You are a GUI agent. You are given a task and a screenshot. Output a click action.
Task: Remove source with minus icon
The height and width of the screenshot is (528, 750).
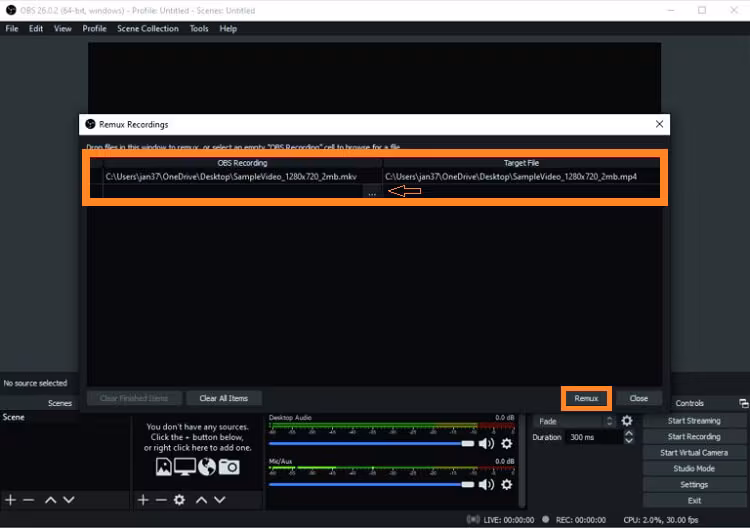pyautogui.click(x=161, y=500)
